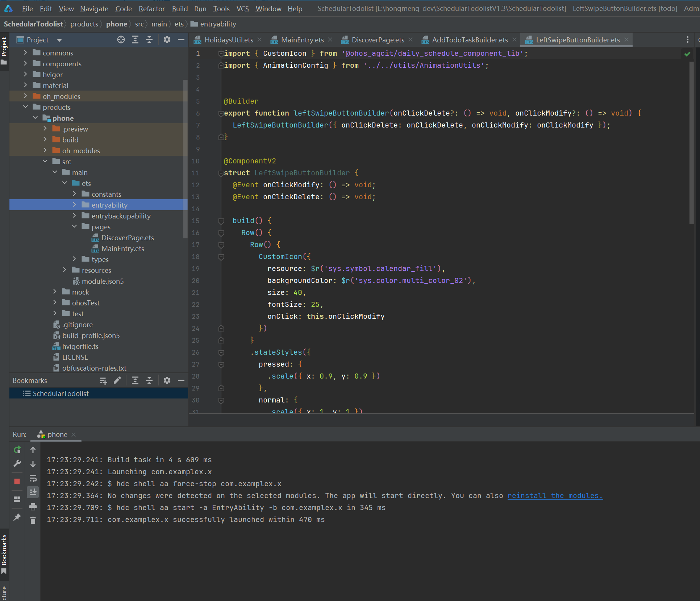Screen dimensions: 700x601
Task: Click the pin icon in Run panel
Action: [17, 517]
